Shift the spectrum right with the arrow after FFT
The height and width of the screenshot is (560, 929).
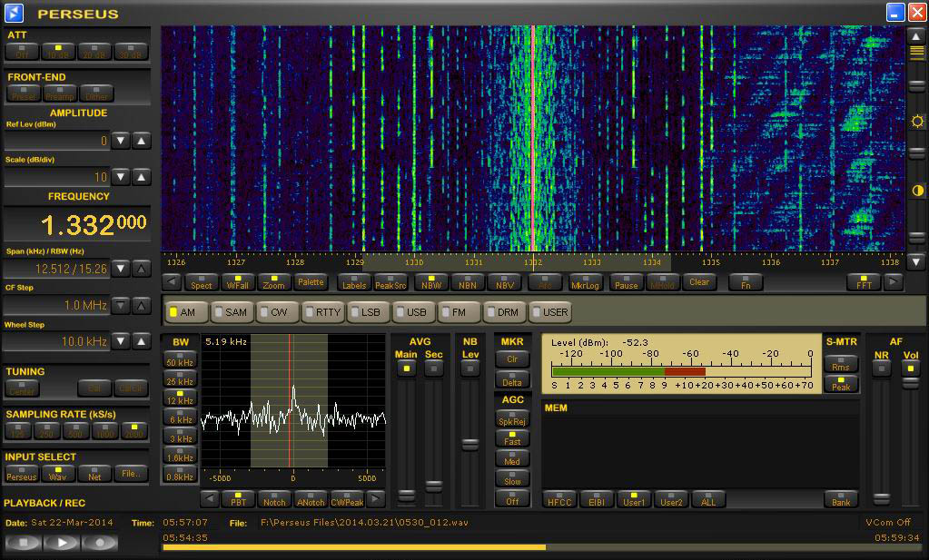coord(893,282)
